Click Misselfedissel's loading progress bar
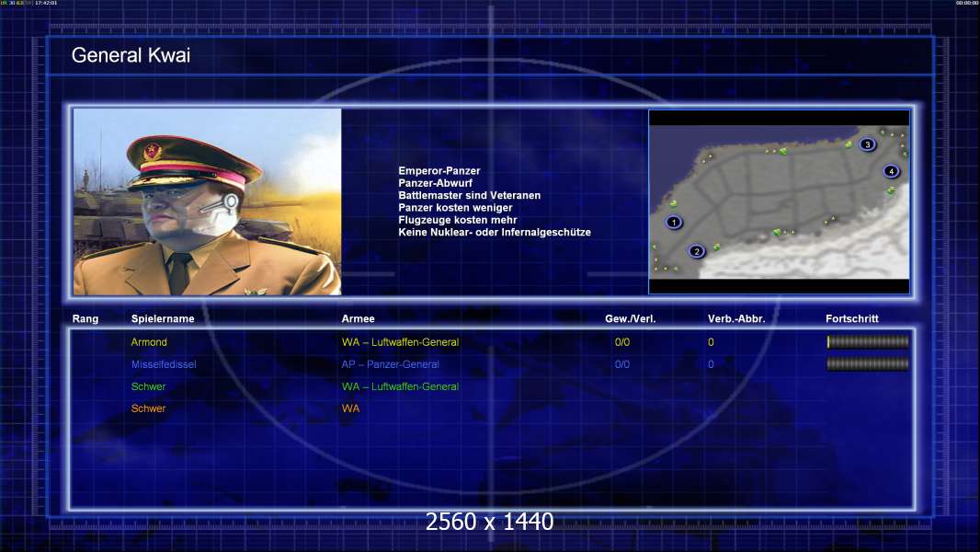The width and height of the screenshot is (980, 552). (x=868, y=363)
